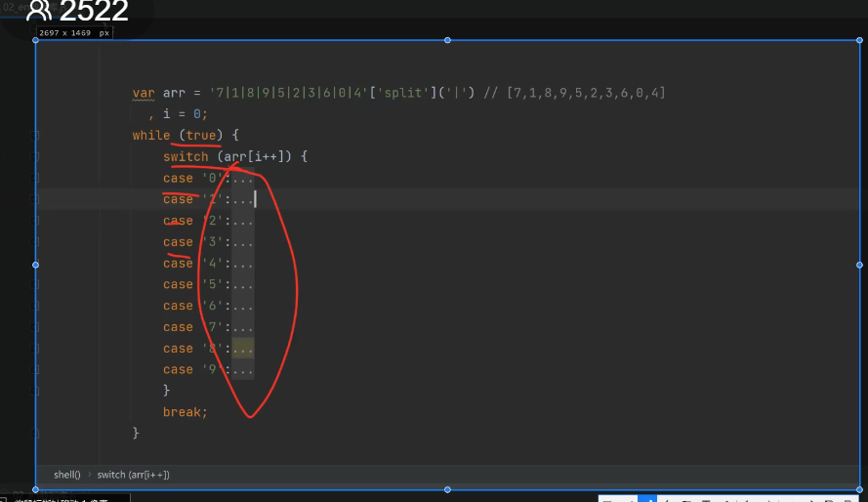Click the right-middle selection resize handle
Screen dimensions: 868x502
(859, 265)
